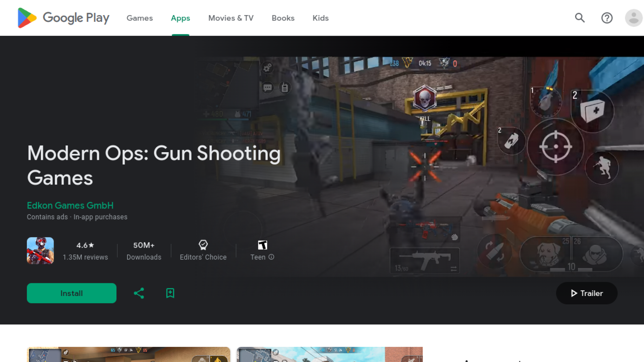Open the Kids tab
Viewport: 644px width, 362px height.
pos(320,18)
